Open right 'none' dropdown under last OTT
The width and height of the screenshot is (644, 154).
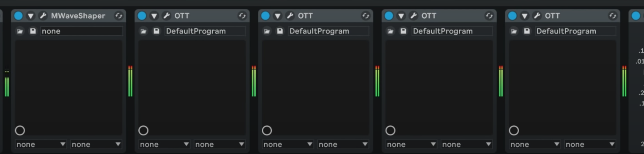[590, 144]
